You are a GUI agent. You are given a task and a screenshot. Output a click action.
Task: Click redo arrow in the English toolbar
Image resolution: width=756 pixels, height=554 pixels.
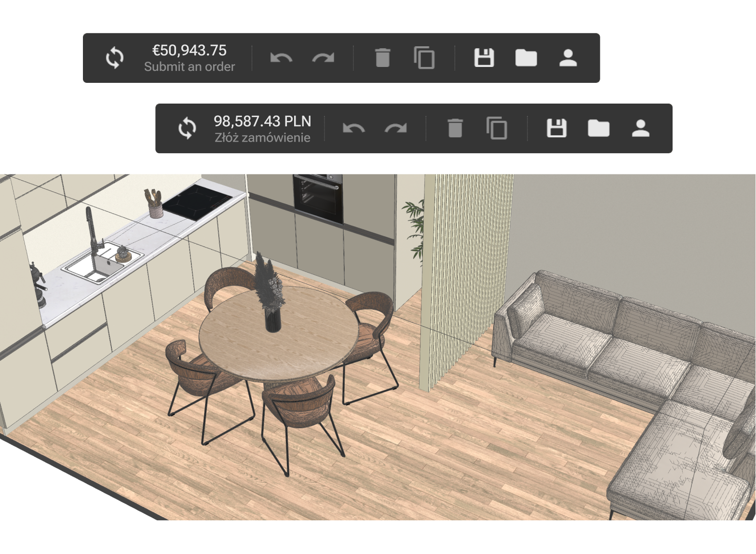[323, 58]
